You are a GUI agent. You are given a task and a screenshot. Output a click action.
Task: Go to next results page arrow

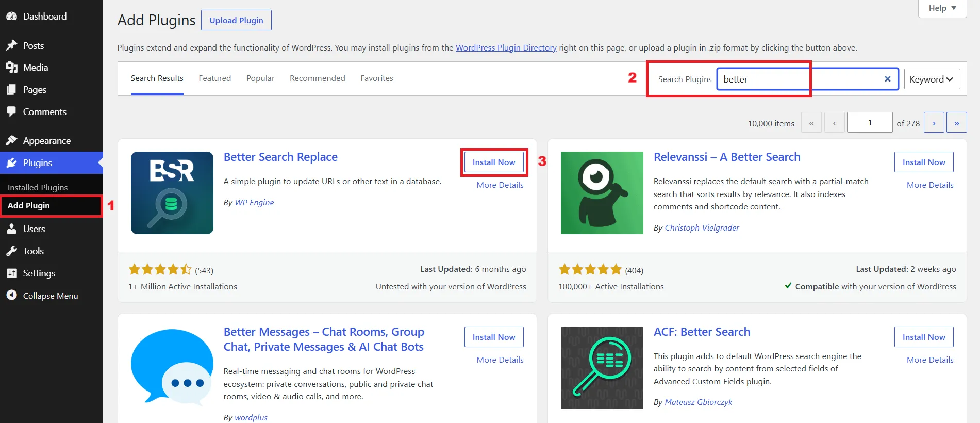point(934,123)
